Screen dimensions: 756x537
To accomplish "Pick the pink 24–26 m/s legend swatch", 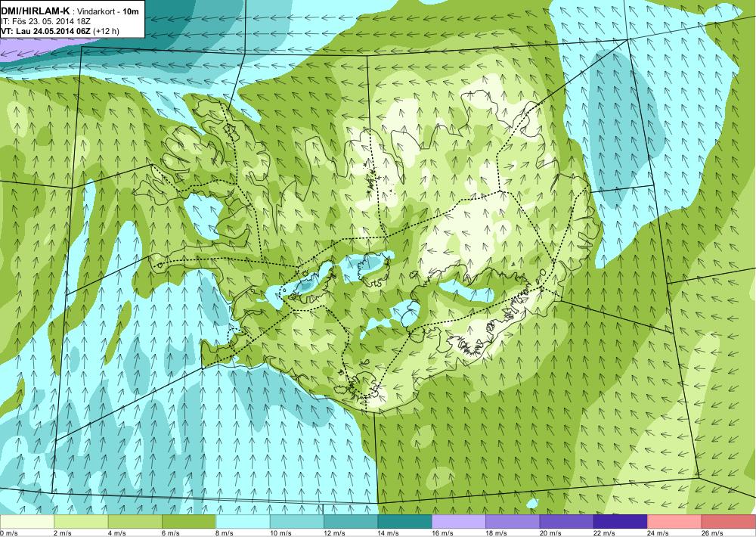I will coord(675,522).
